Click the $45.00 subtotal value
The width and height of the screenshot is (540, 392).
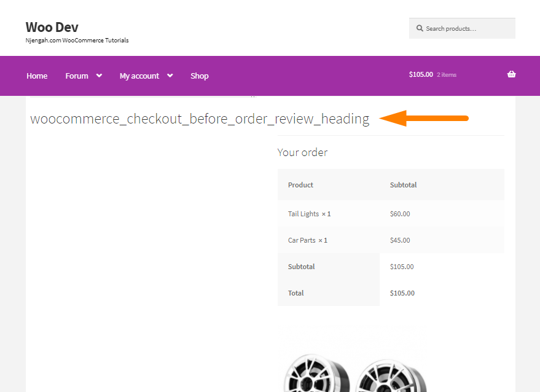pyautogui.click(x=400, y=240)
